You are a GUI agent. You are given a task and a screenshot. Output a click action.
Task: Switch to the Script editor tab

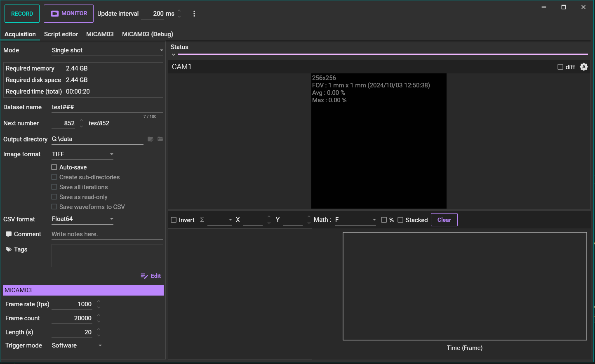point(61,34)
